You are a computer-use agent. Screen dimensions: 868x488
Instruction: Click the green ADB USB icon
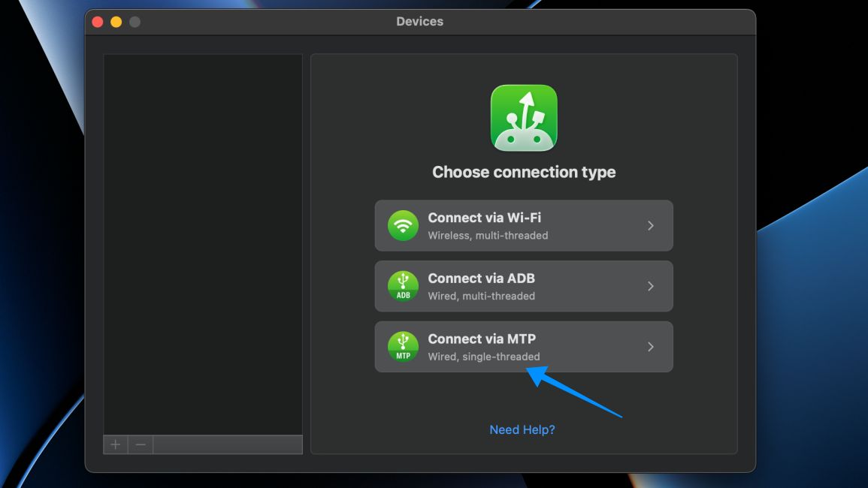coord(403,286)
